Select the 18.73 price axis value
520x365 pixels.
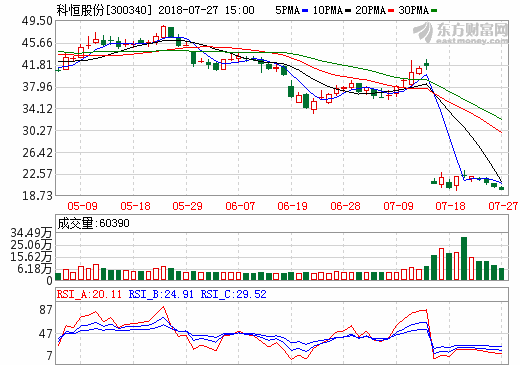click(x=37, y=195)
